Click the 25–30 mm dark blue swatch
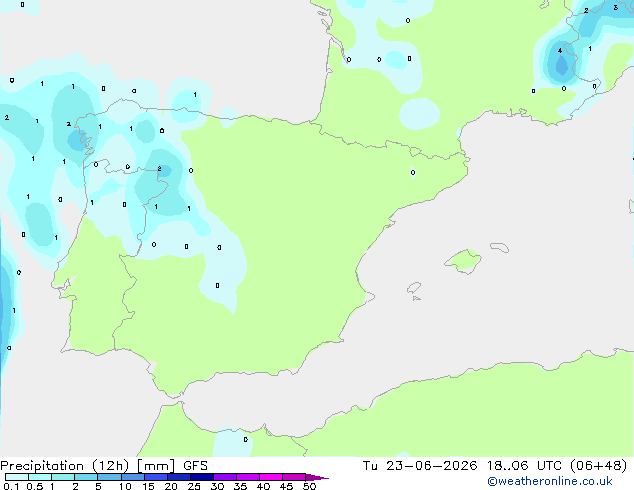Viewport: 634px width, 490px height. point(202,477)
